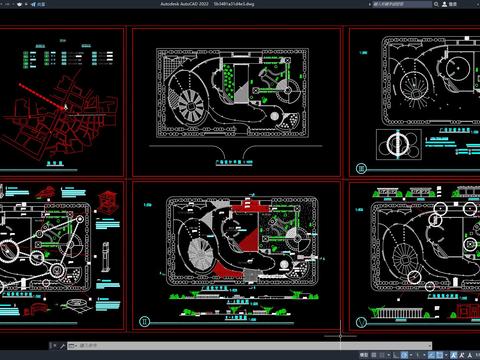Expand command line history arrow

428,346
